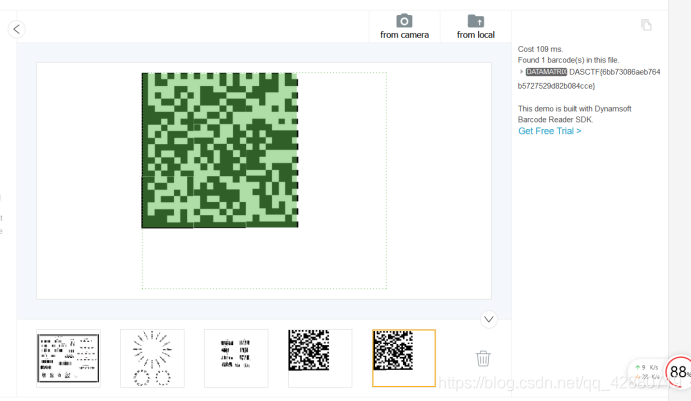Select the circular burst pattern thumbnail
This screenshot has height=401, width=691.
coord(152,358)
